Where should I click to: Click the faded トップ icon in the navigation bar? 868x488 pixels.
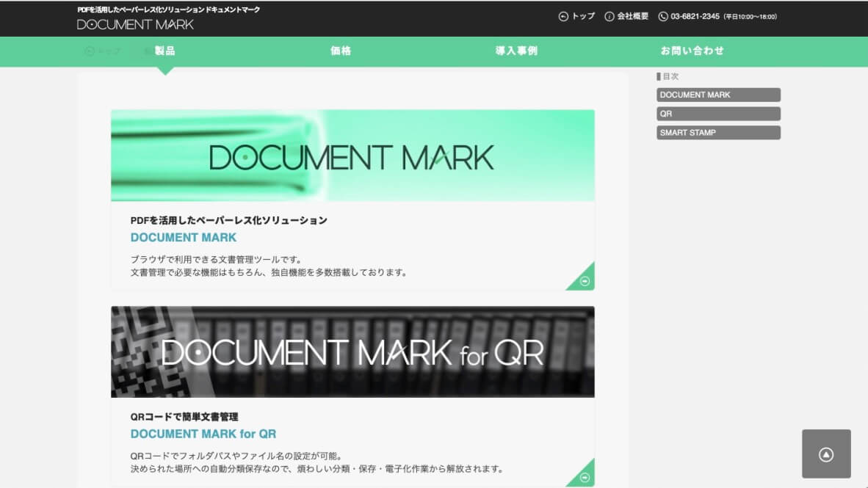(x=88, y=50)
